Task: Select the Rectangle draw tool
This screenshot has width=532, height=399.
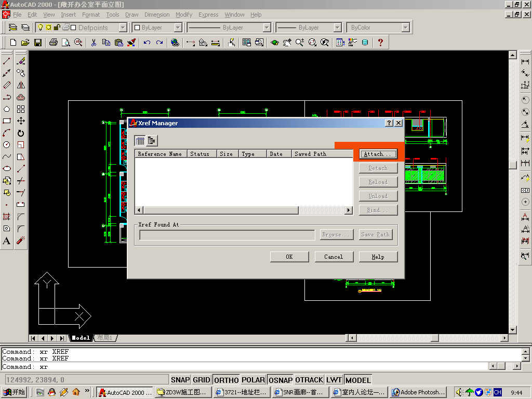Action: tap(6, 121)
